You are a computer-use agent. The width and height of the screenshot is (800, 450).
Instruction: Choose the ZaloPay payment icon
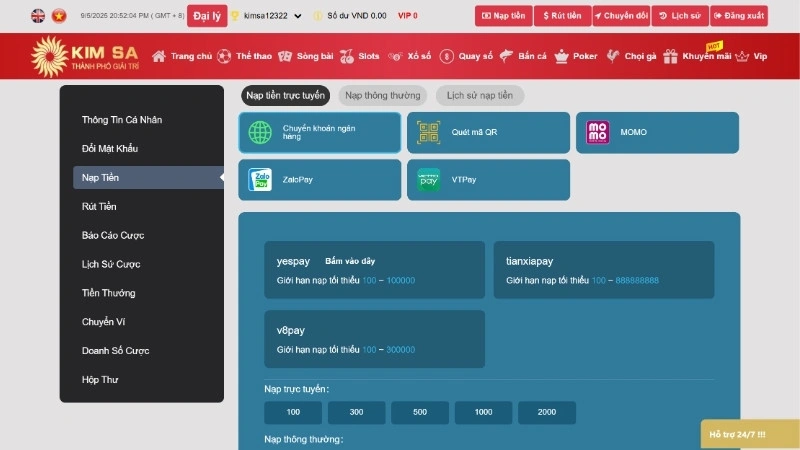(x=261, y=180)
